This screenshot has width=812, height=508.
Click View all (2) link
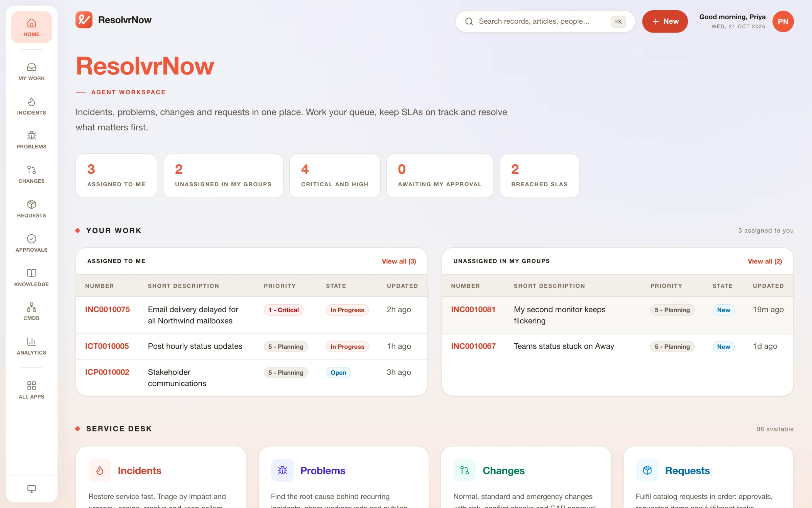click(x=765, y=261)
